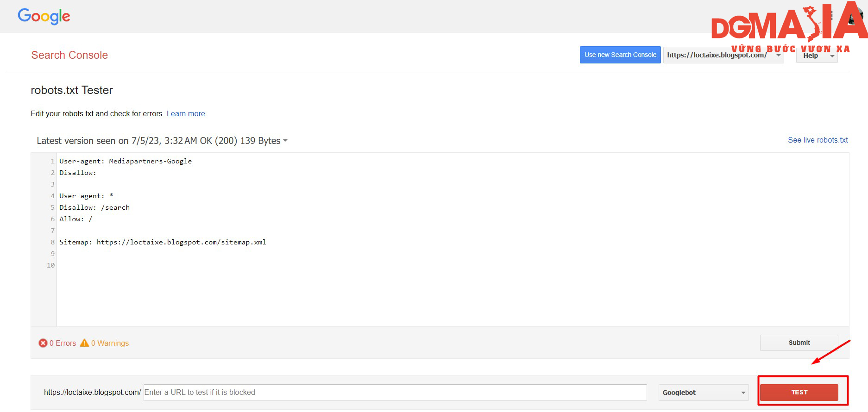
Task: Expand the Latest version seen dropdown
Action: click(x=162, y=141)
